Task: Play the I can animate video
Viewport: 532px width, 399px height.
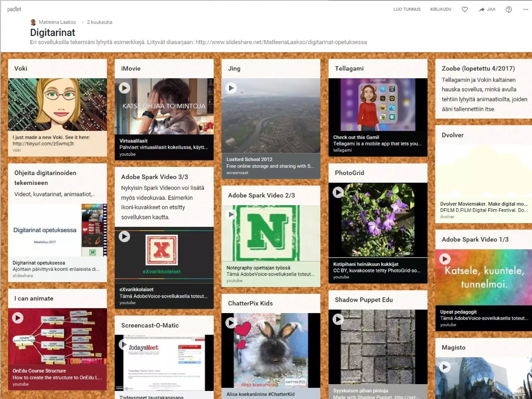Action: click(x=18, y=318)
